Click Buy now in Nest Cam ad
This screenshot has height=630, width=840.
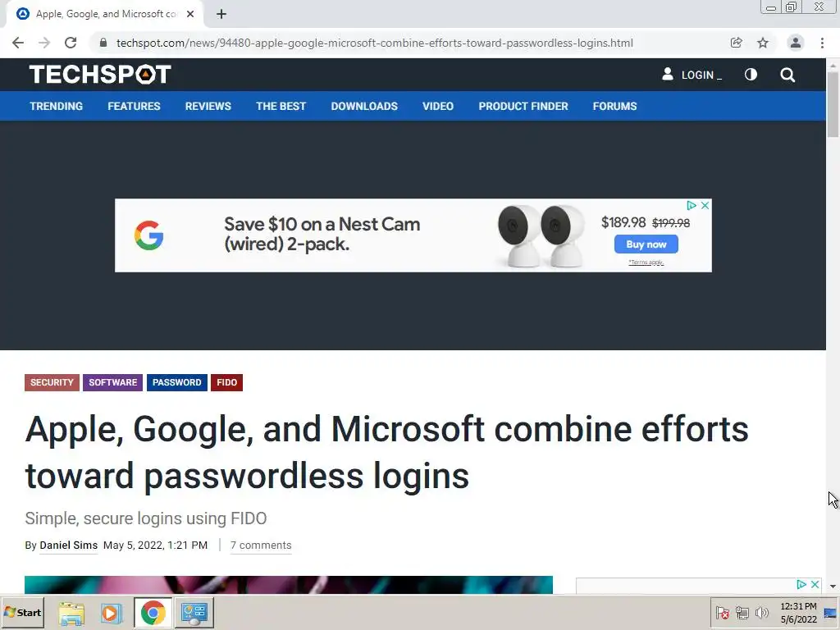(646, 244)
